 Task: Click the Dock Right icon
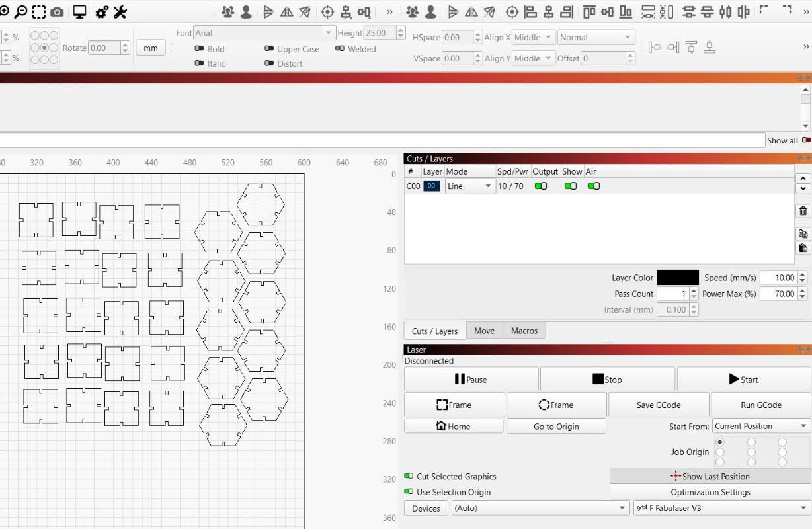[x=673, y=47]
